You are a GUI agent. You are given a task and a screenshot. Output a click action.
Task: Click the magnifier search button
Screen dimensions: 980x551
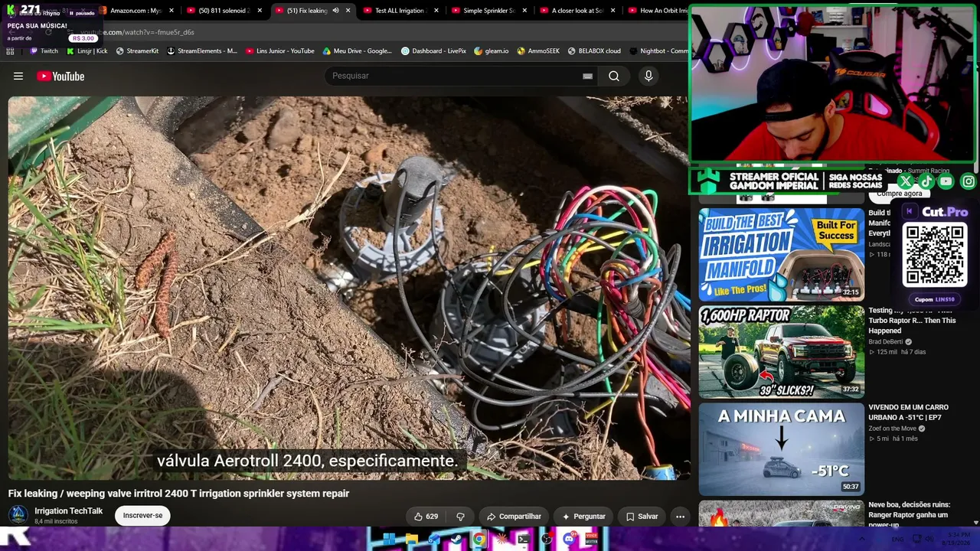tap(614, 76)
